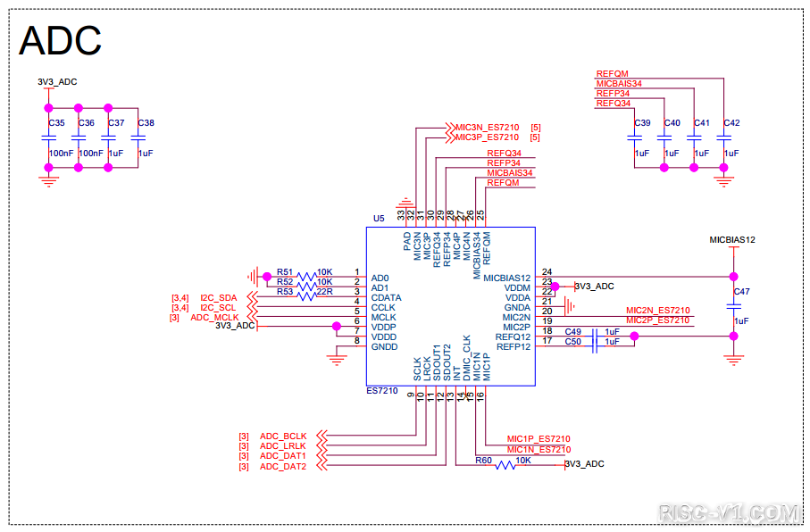The width and height of the screenshot is (810, 532).
Task: Click the C47 capacitor under MICBIAS12
Action: (x=734, y=305)
